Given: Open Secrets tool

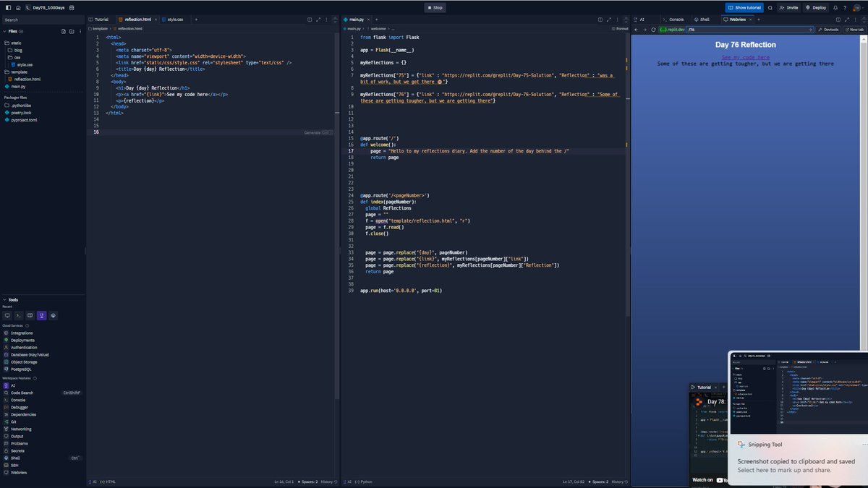Looking at the screenshot, I should [x=14, y=450].
